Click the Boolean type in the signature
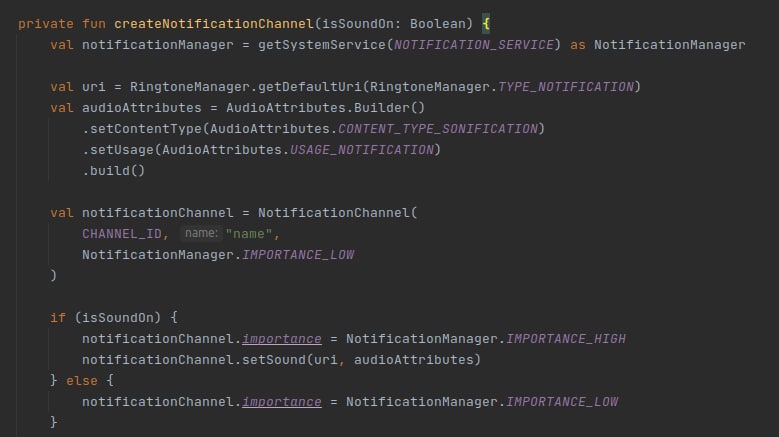Viewport: 779px width, 437px height. pos(438,24)
